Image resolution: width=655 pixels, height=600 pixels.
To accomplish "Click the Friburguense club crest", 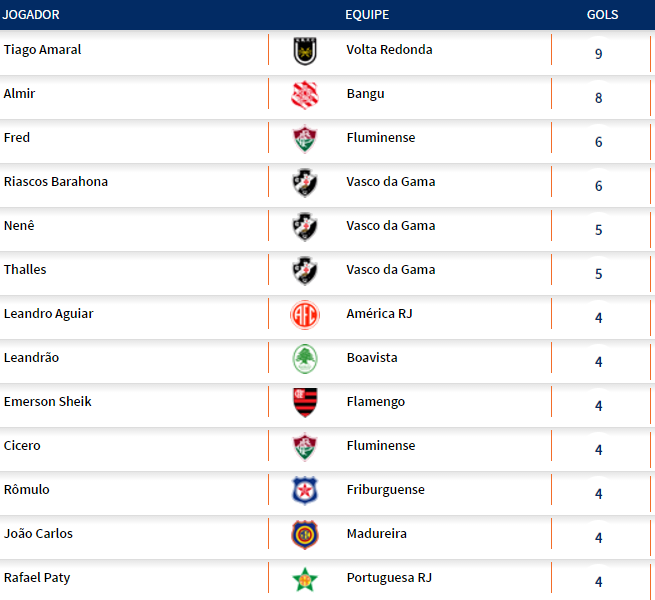I will [x=304, y=491].
